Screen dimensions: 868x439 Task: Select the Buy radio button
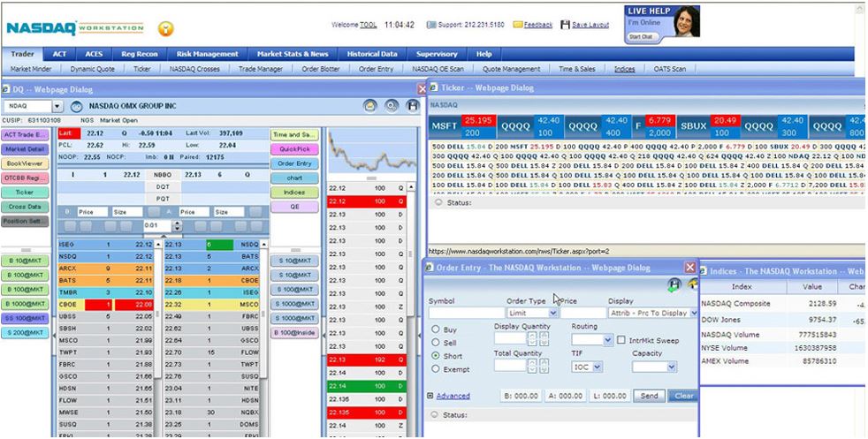point(436,329)
